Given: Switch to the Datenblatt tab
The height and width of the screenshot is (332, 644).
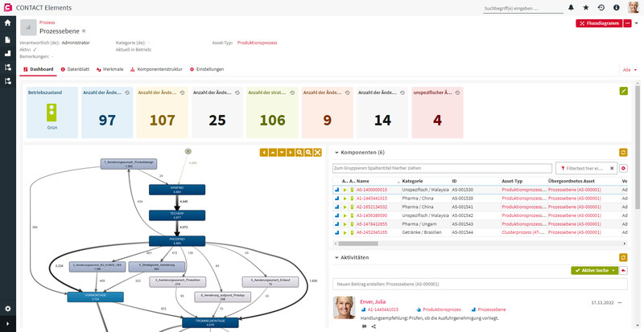Looking at the screenshot, I should (75, 69).
